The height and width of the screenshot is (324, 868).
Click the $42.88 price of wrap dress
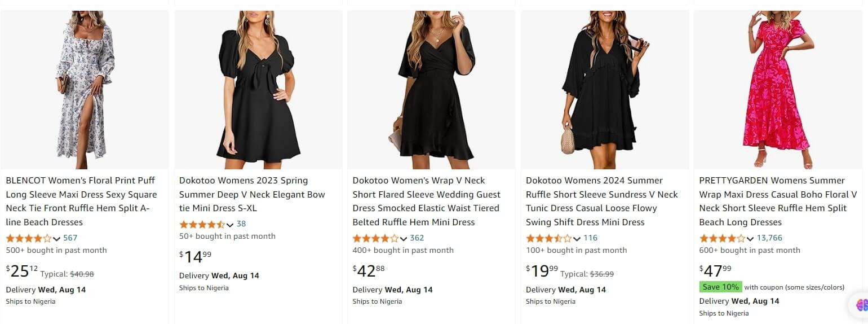coord(369,271)
